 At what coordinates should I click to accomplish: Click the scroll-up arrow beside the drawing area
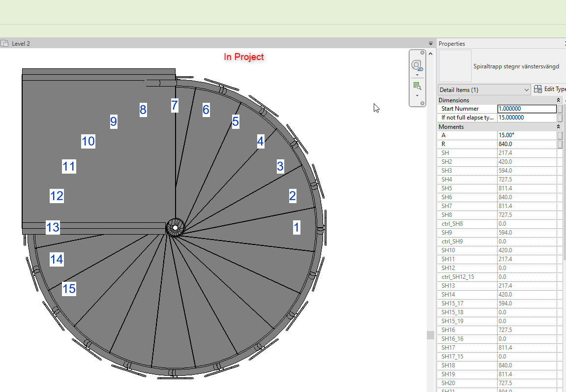click(x=430, y=53)
